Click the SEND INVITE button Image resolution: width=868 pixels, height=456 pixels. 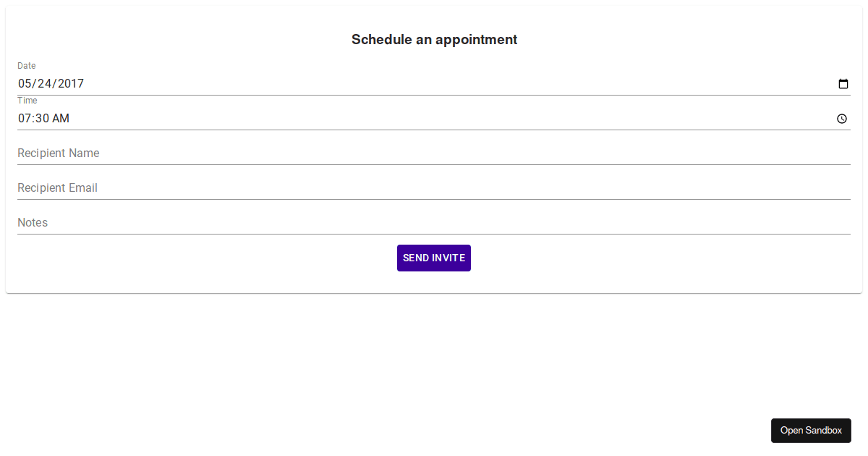(x=434, y=258)
